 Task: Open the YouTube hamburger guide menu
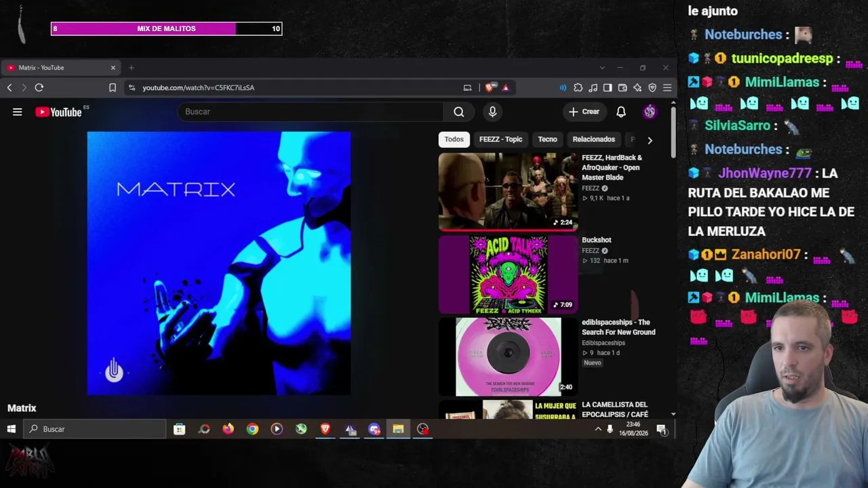18,112
